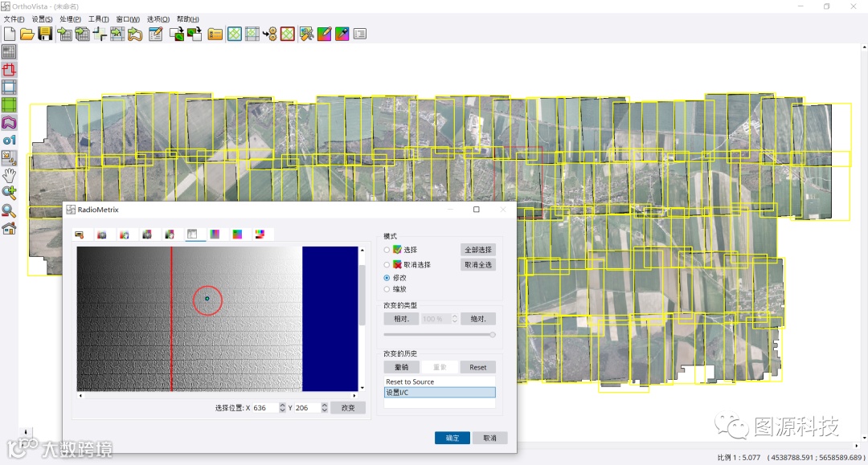Click the blue image frame sidebar tool
The height and width of the screenshot is (465, 868).
(x=9, y=88)
